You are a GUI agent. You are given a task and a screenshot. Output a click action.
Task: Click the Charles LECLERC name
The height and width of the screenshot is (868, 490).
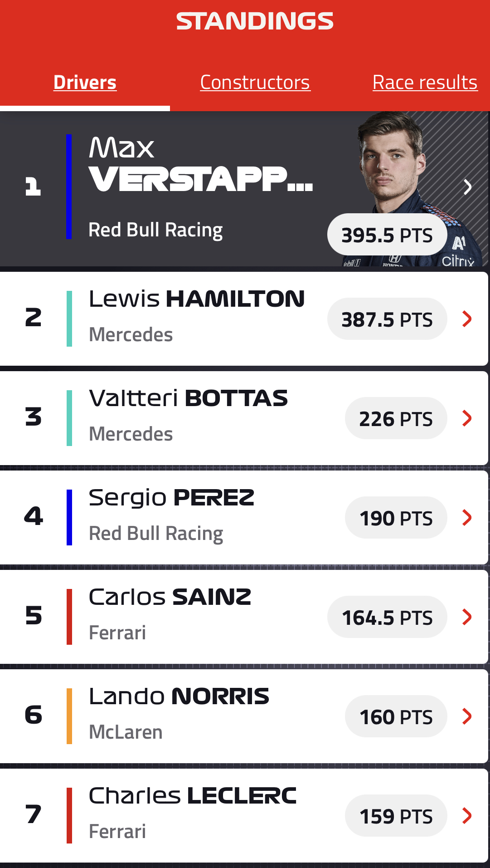point(193,796)
